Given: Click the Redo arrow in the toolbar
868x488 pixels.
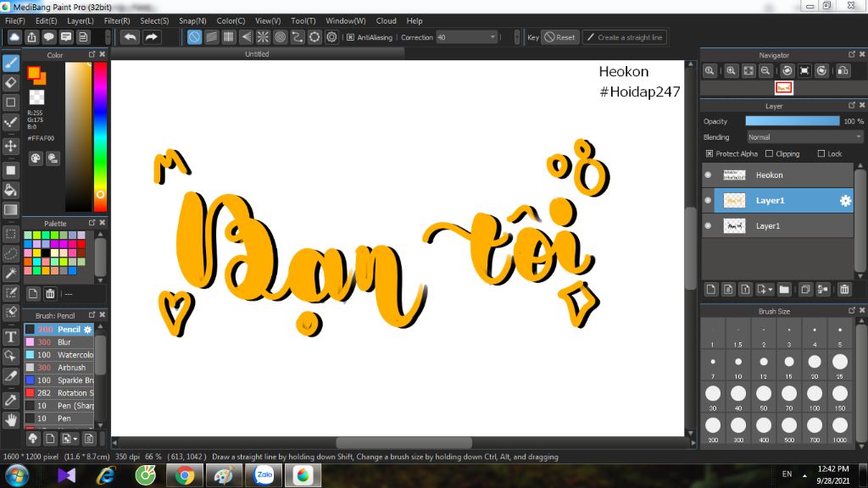Looking at the screenshot, I should [151, 37].
